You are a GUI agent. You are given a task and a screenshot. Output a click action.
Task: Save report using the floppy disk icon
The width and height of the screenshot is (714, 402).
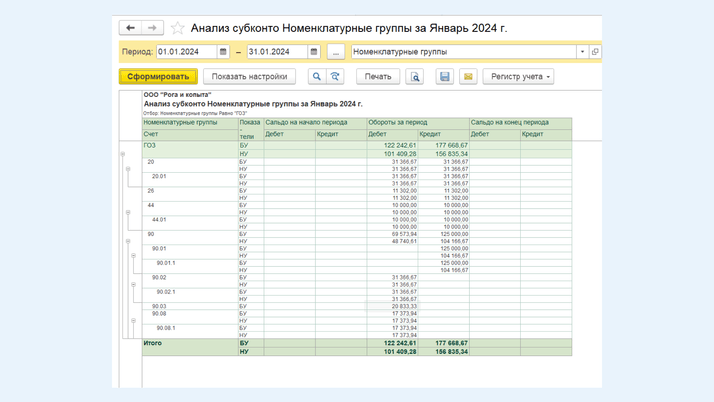pos(445,76)
